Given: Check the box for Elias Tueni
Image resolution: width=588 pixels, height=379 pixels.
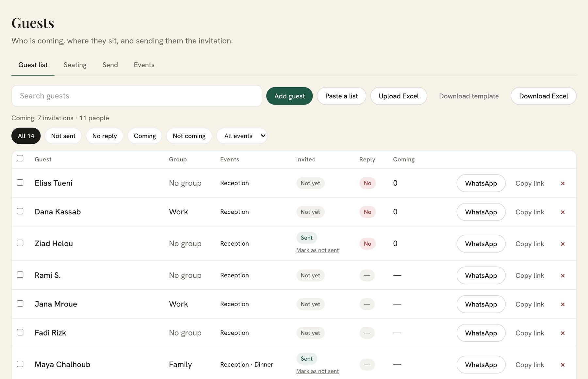Looking at the screenshot, I should click(20, 182).
